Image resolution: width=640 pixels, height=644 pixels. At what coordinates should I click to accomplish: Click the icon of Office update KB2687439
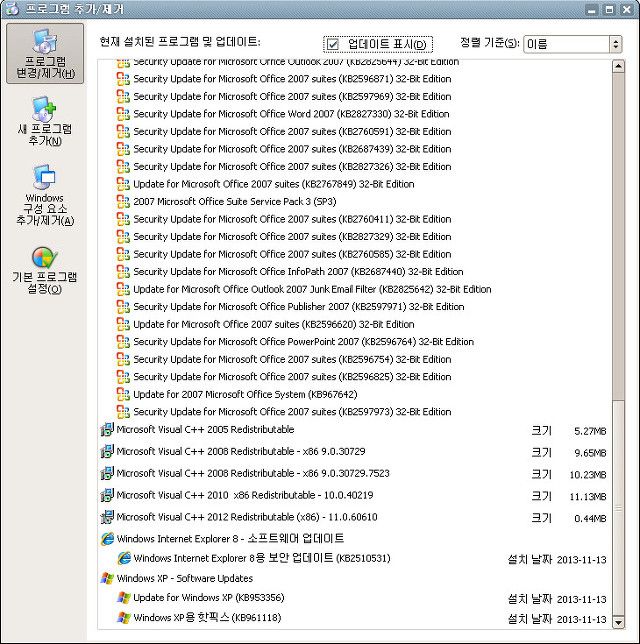coord(123,149)
